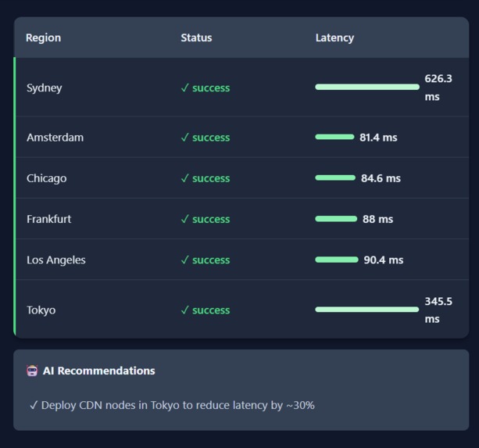Click the 90.4 ms latency value
Screen dimensions: 479x448
[x=384, y=260]
